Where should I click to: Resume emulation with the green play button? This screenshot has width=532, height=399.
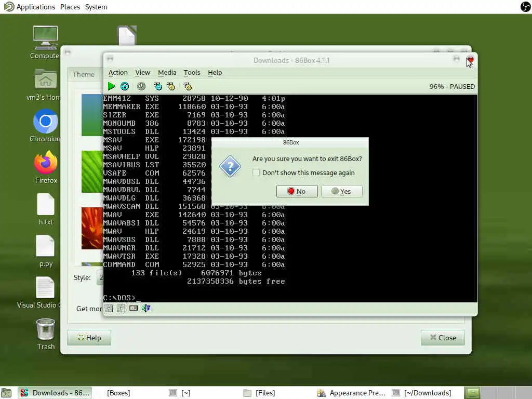(x=111, y=86)
